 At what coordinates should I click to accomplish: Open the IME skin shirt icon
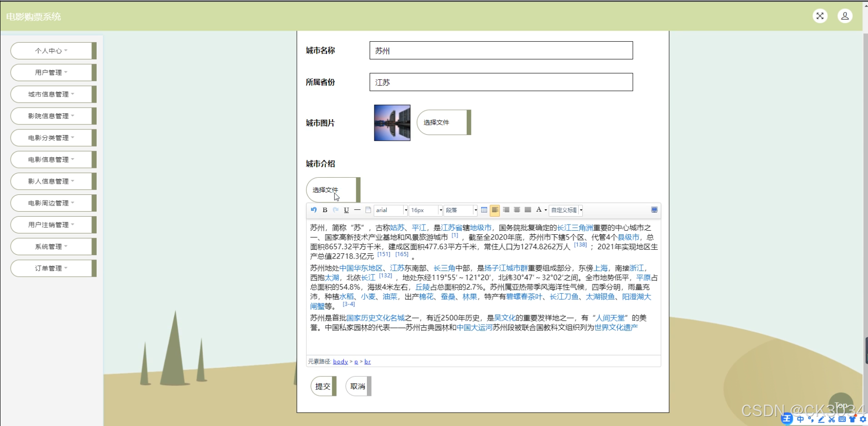coord(852,420)
